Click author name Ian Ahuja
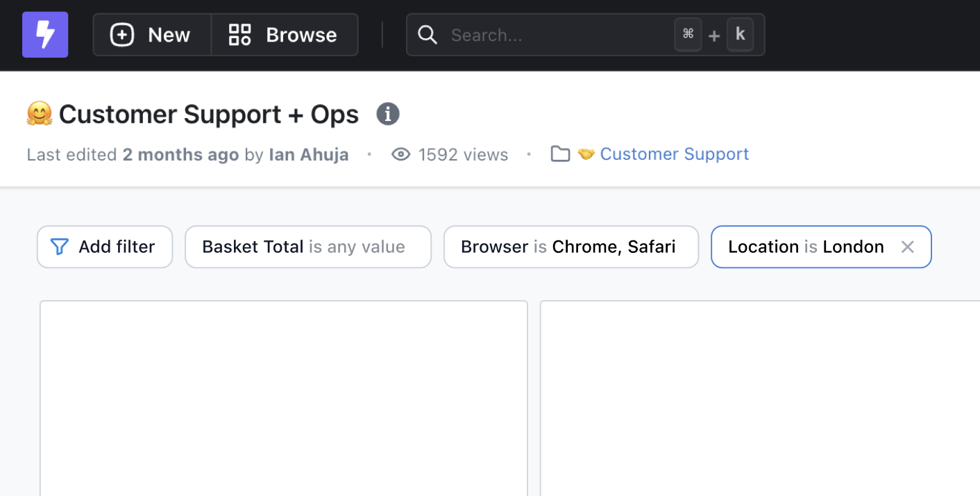 click(308, 154)
